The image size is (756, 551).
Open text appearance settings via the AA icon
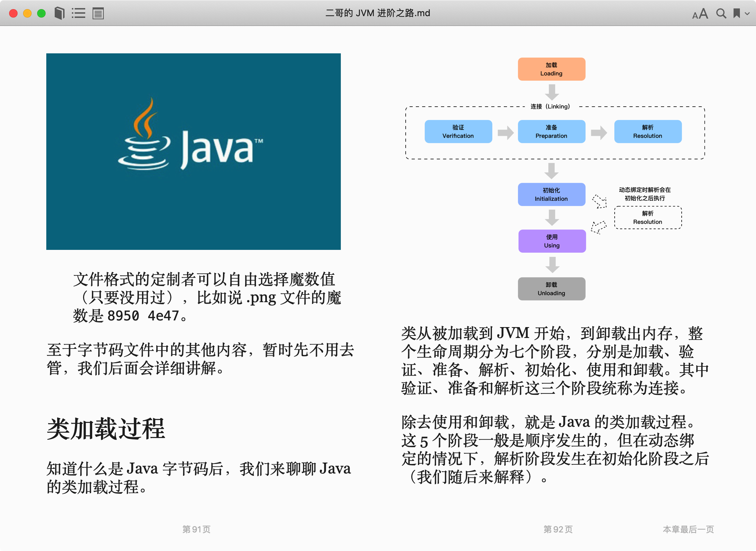[x=700, y=13]
